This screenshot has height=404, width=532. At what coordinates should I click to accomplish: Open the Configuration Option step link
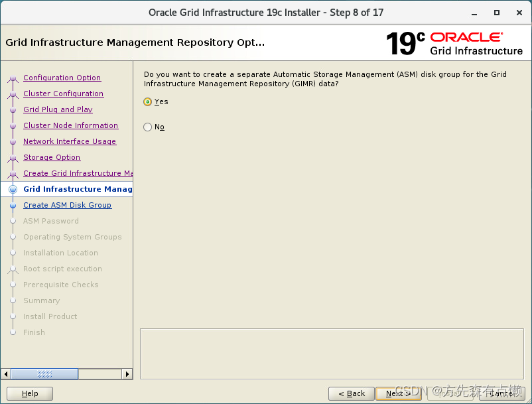[x=62, y=78]
